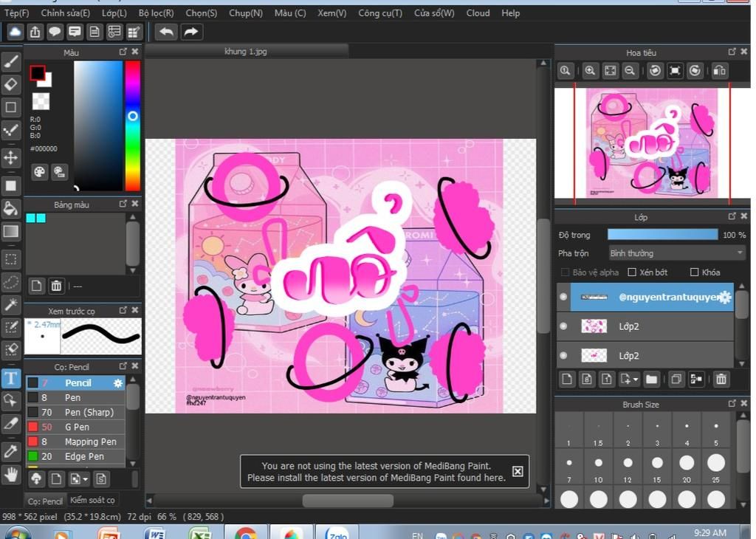The height and width of the screenshot is (539, 756).
Task: Select the Eyedropper tool
Action: [11, 451]
